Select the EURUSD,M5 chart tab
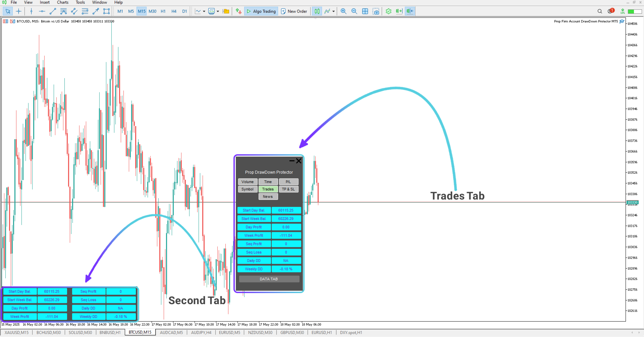Image resolution: width=644 pixels, height=337 pixels. click(x=229, y=332)
